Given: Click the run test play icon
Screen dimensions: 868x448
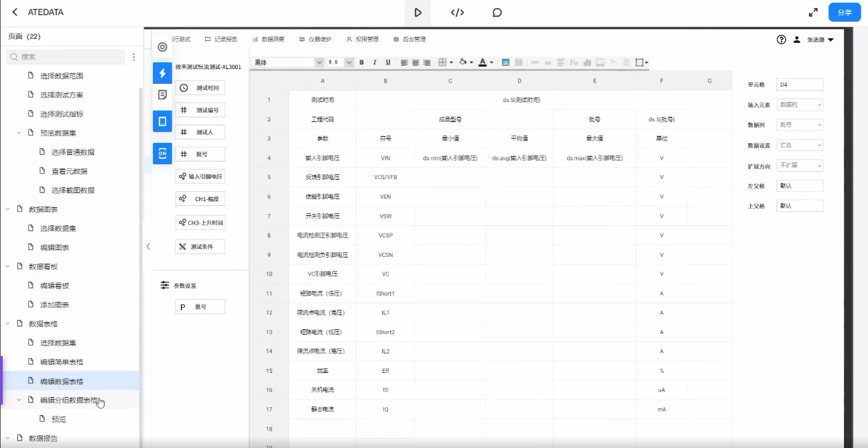Looking at the screenshot, I should click(x=418, y=12).
